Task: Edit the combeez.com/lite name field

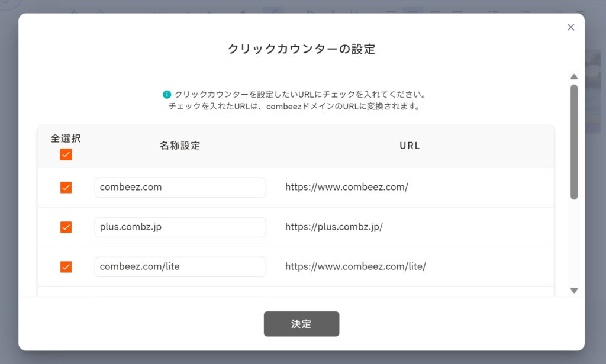Action: [x=180, y=267]
